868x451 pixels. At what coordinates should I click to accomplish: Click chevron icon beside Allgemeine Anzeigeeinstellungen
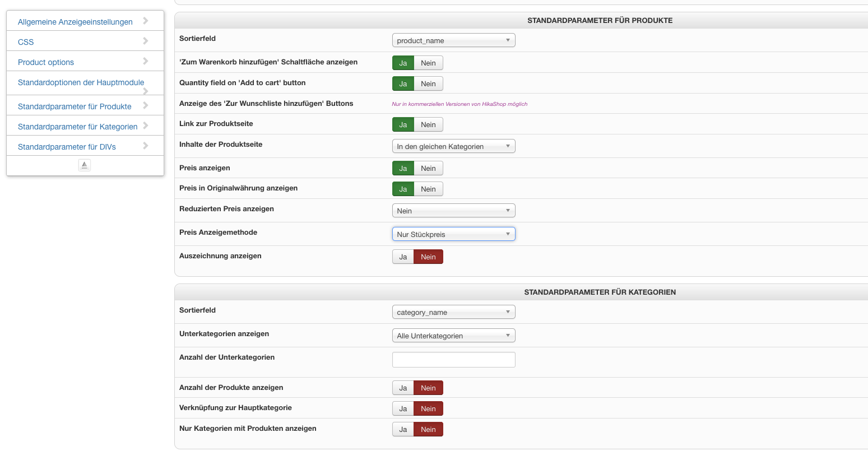coord(146,21)
